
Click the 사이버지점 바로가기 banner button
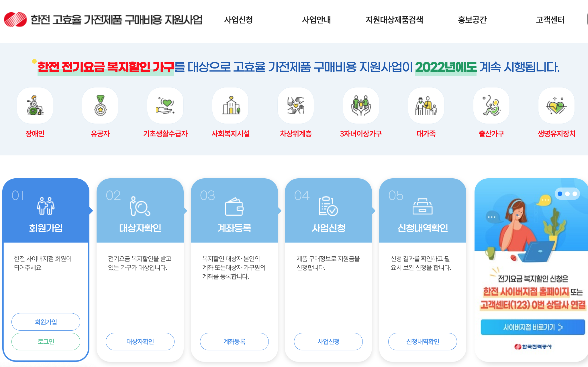pos(533,327)
